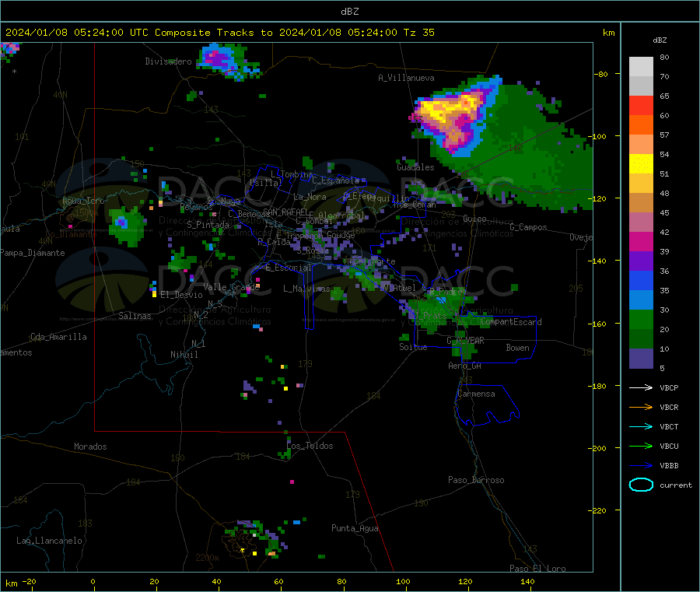Click the Pampa_Diamante place label
The width and height of the screenshot is (700, 592).
click(33, 253)
